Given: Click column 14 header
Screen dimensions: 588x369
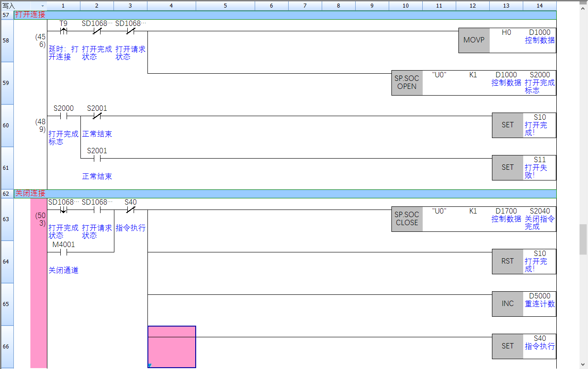Looking at the screenshot, I should [x=540, y=6].
